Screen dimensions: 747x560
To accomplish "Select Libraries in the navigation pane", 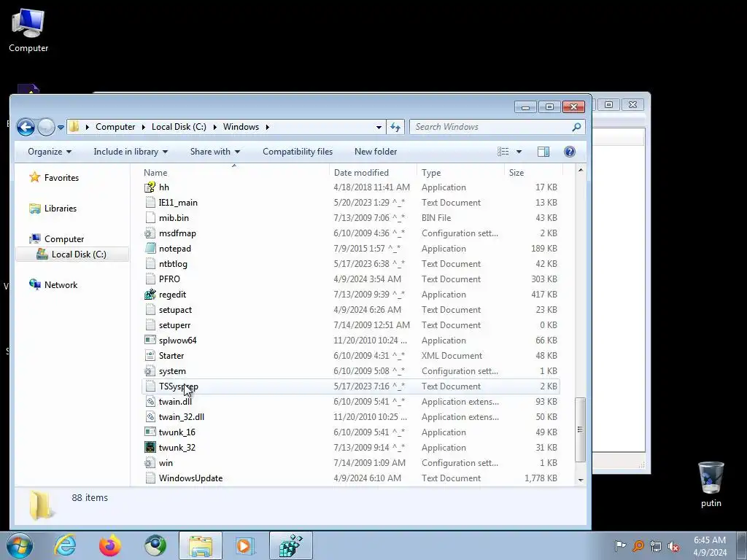I will pyautogui.click(x=53, y=208).
